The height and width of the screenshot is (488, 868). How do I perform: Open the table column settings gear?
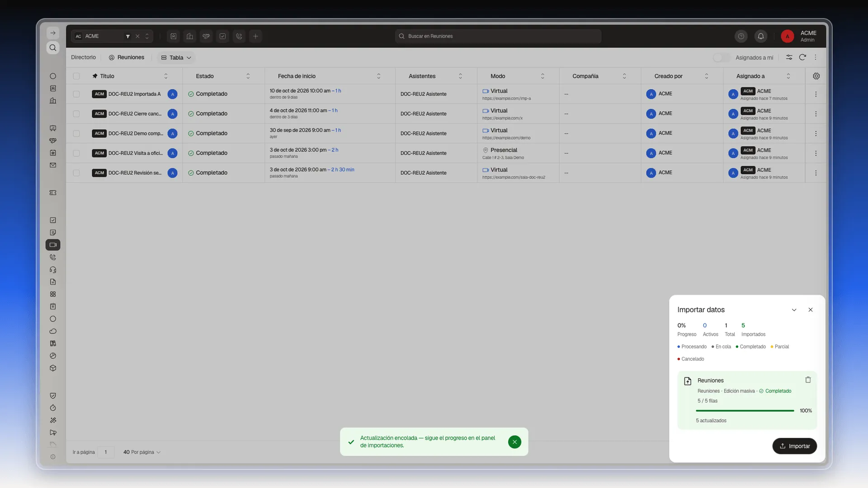coord(816,76)
